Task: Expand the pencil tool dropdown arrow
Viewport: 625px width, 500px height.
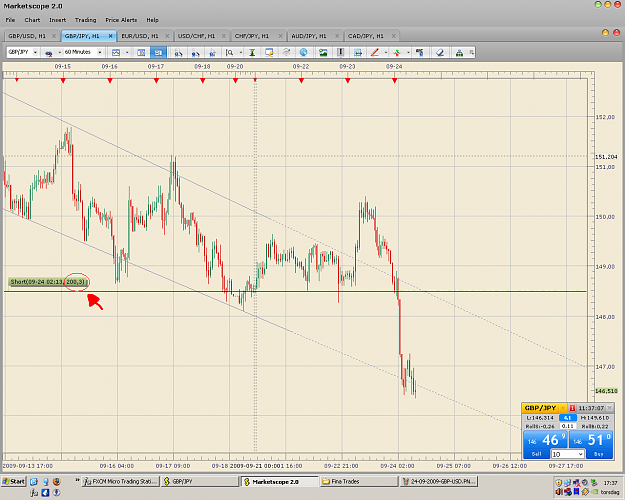Action: point(385,52)
